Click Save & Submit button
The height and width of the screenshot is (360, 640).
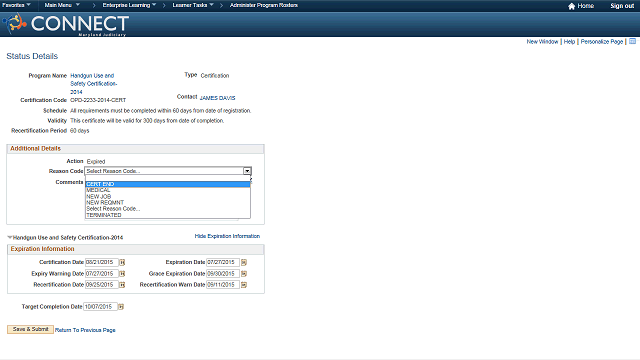[x=30, y=329]
